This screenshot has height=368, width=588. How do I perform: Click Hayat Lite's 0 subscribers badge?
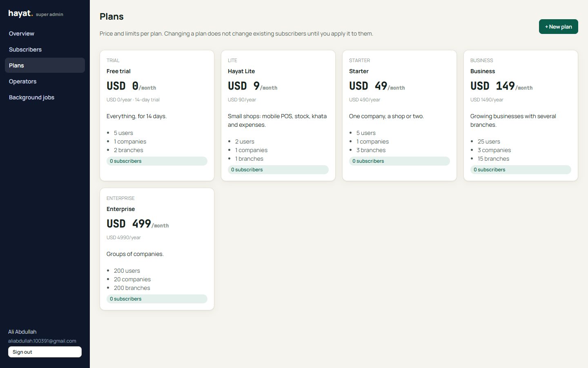(x=278, y=170)
